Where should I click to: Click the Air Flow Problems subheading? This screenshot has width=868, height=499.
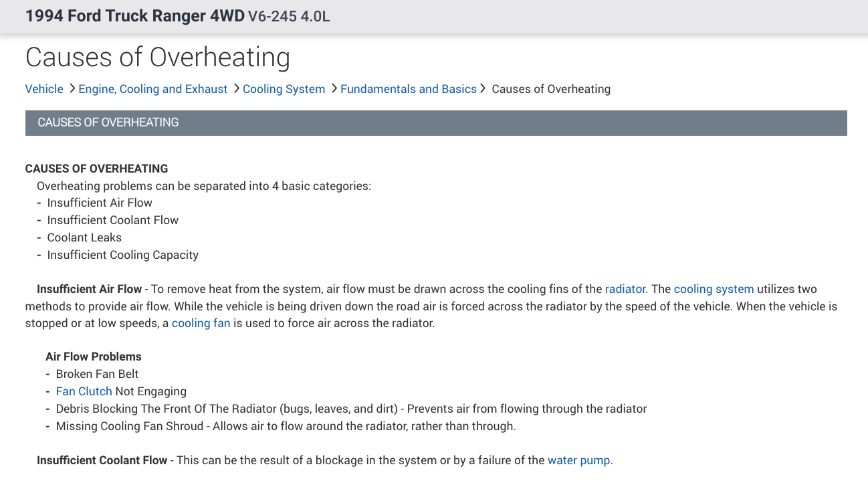click(94, 357)
